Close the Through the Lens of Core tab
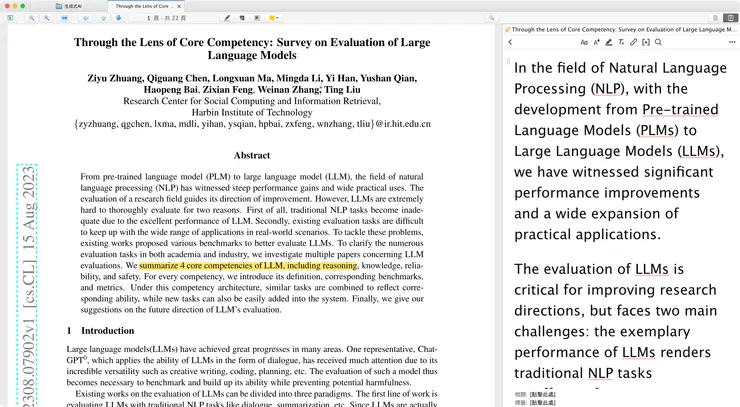 pyautogui.click(x=179, y=6)
